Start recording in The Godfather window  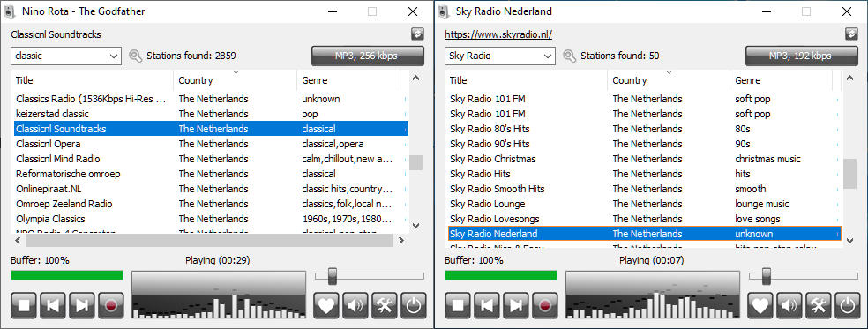tap(111, 305)
